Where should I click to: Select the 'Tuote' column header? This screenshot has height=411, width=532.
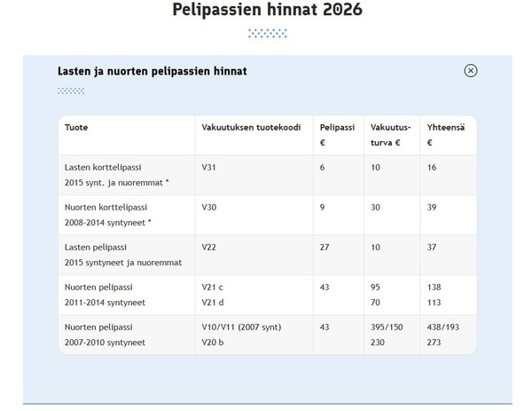click(76, 127)
